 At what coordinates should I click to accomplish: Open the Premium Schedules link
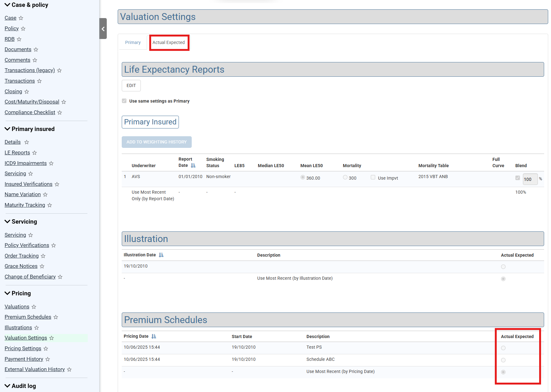[28, 317]
